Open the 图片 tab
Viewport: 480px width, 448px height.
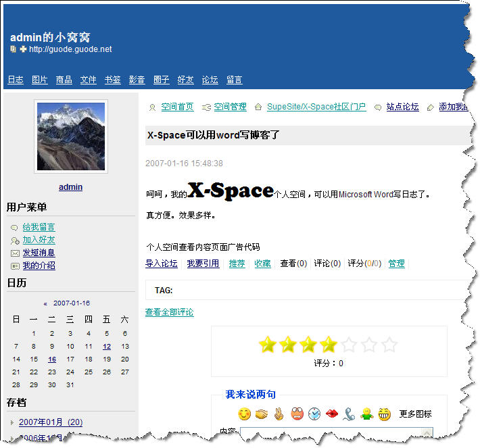click(40, 80)
